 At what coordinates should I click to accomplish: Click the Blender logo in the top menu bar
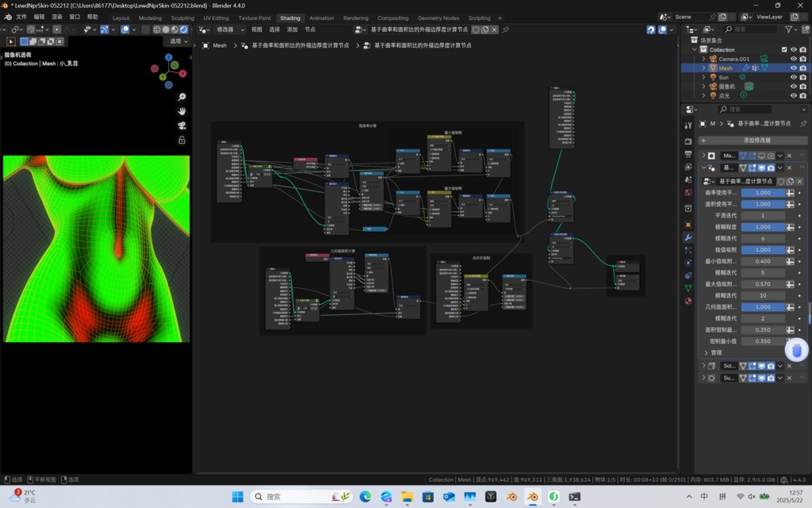click(8, 16)
